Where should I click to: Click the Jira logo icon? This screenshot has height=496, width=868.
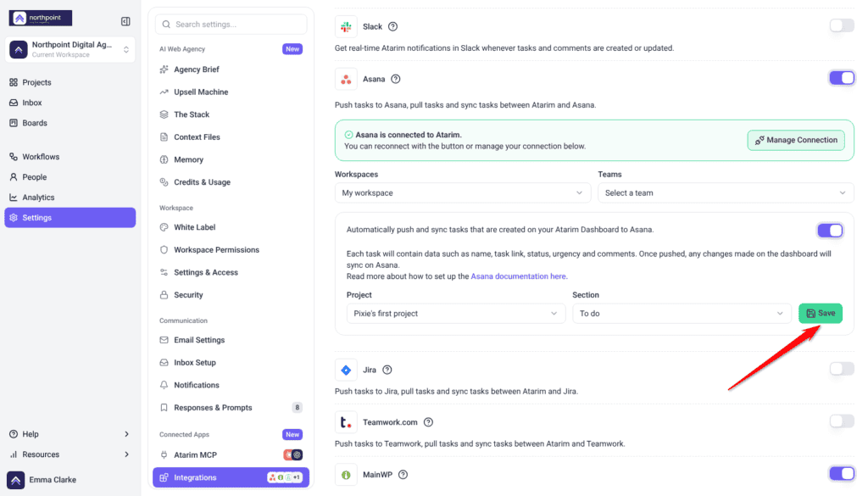[346, 370]
